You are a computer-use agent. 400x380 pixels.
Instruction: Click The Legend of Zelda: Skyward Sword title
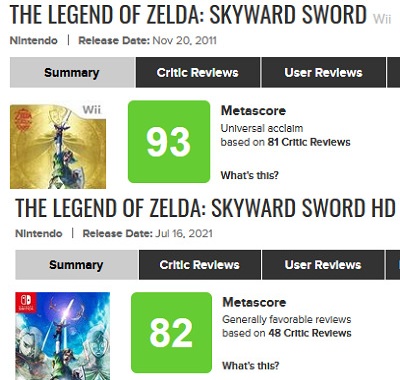click(188, 15)
